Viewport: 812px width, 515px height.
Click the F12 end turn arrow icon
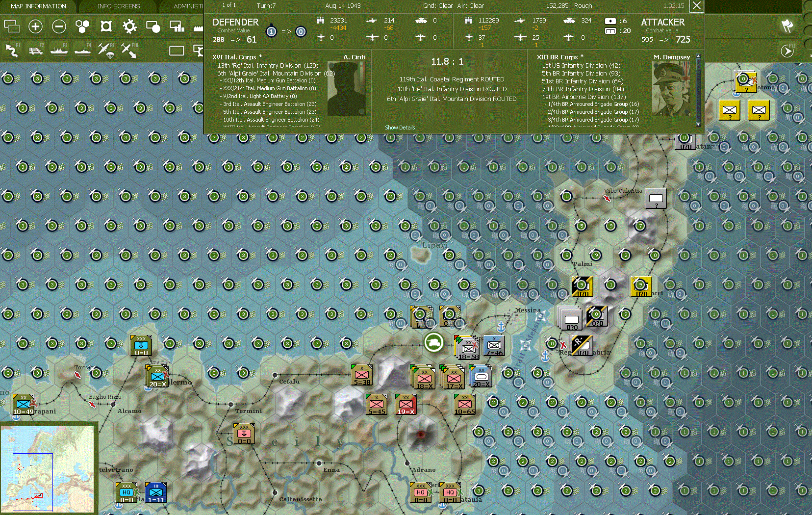[788, 51]
